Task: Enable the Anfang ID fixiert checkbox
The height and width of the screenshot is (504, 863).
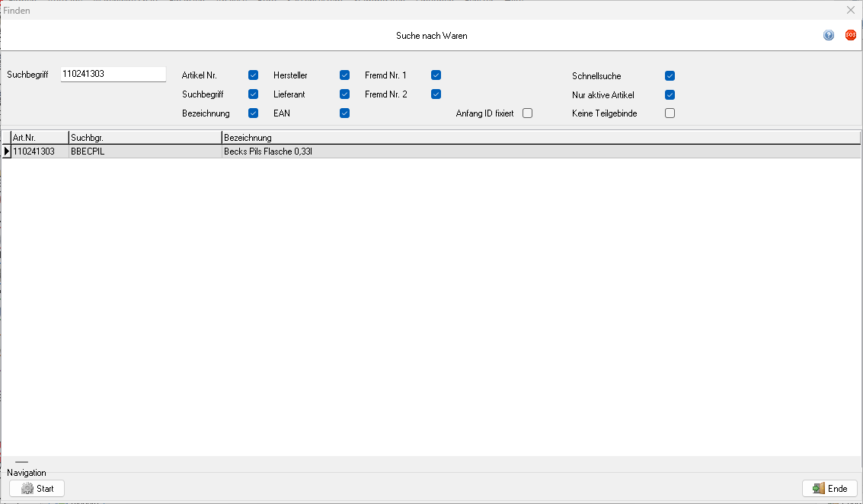Action: coord(527,113)
